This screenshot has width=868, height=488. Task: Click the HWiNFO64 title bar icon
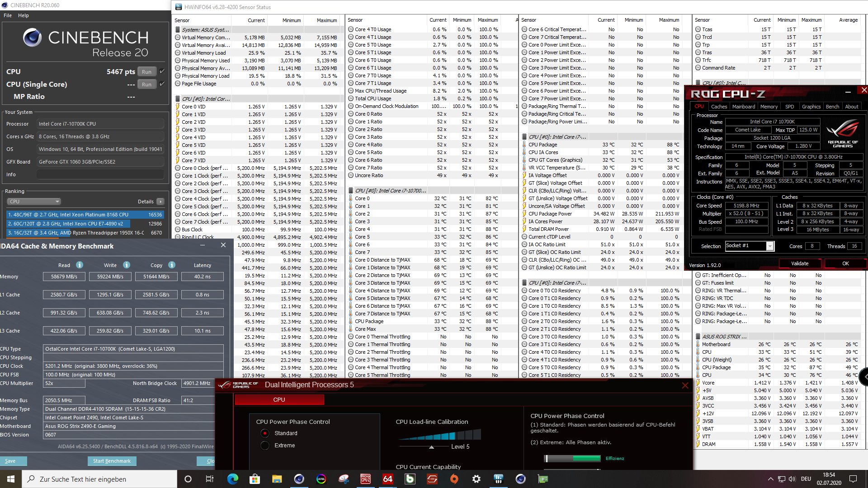coord(179,7)
